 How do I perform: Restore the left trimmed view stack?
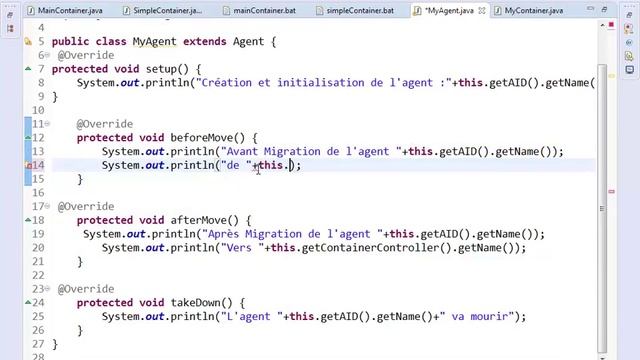(x=10, y=15)
